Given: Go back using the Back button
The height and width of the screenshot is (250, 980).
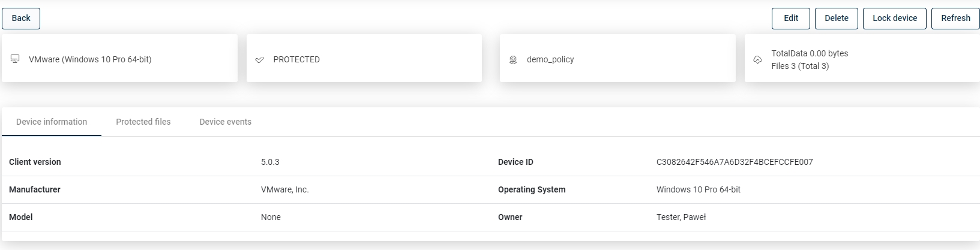Looking at the screenshot, I should click(21, 19).
